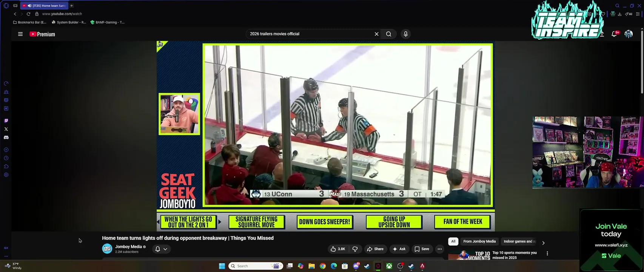This screenshot has width=644, height=272.
Task: Open the GX Corner gamepad icon
Action: 15,6
